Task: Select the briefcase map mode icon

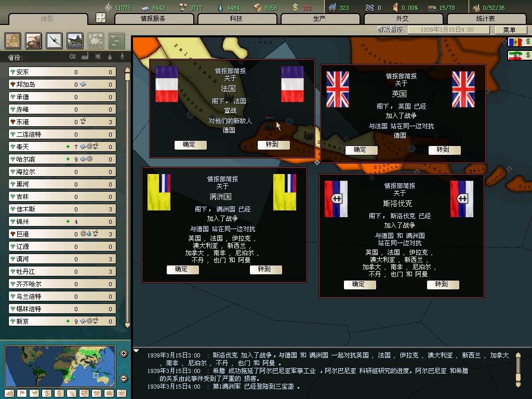Action: pyautogui.click(x=109, y=393)
